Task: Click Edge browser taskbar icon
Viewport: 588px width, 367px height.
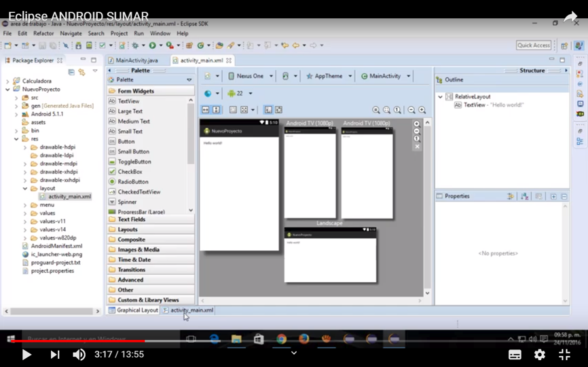Action: tap(215, 339)
